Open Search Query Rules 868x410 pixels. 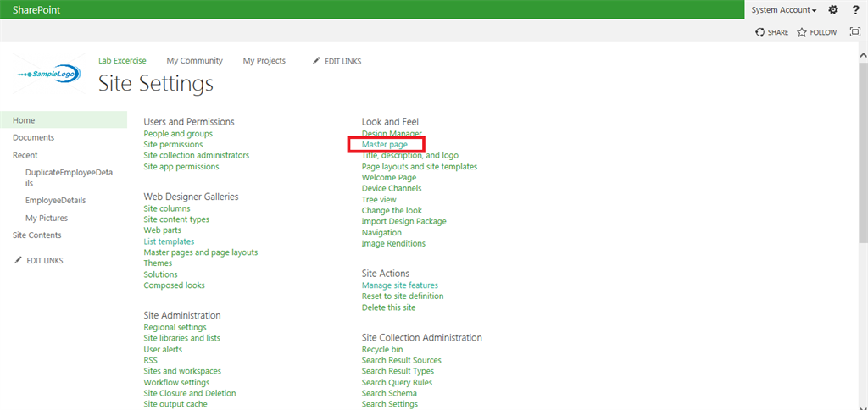[x=398, y=382]
